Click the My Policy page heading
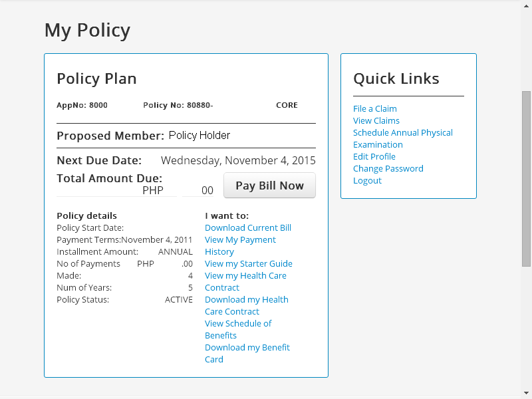Image resolution: width=532 pixels, height=399 pixels. coord(86,30)
